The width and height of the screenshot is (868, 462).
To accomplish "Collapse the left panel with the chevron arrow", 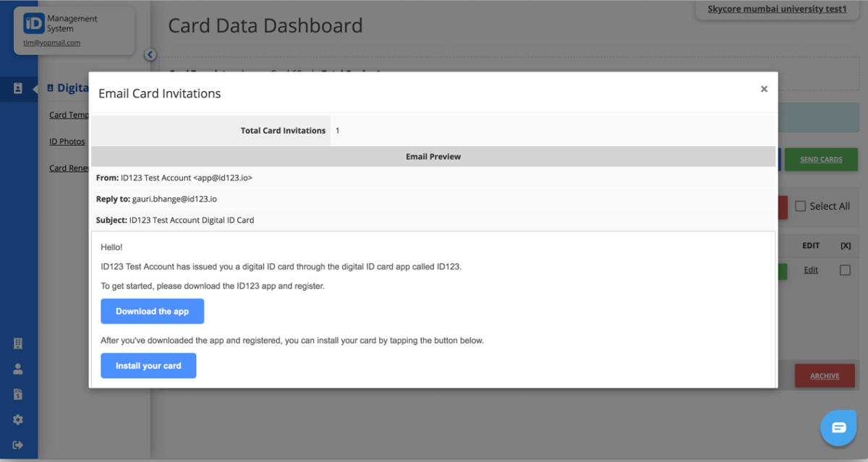I will coord(150,54).
